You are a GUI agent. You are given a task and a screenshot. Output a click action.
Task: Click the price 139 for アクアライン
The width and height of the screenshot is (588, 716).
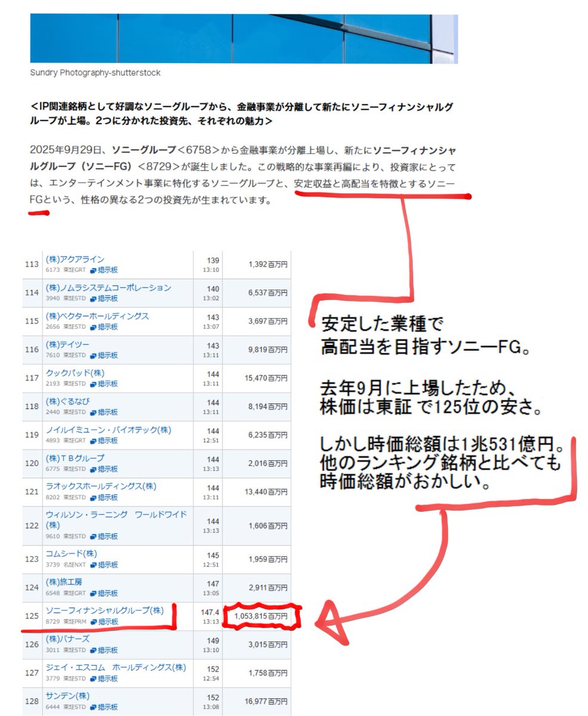[213, 260]
